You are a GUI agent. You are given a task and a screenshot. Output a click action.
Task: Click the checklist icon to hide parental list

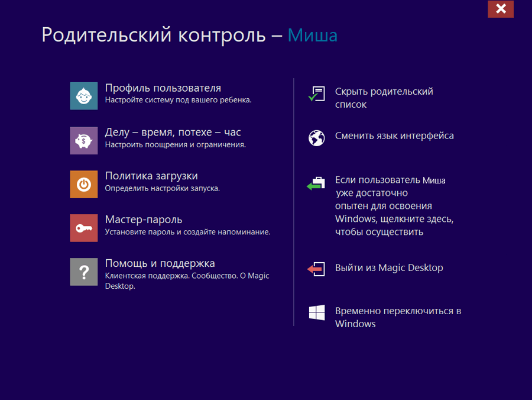click(317, 93)
